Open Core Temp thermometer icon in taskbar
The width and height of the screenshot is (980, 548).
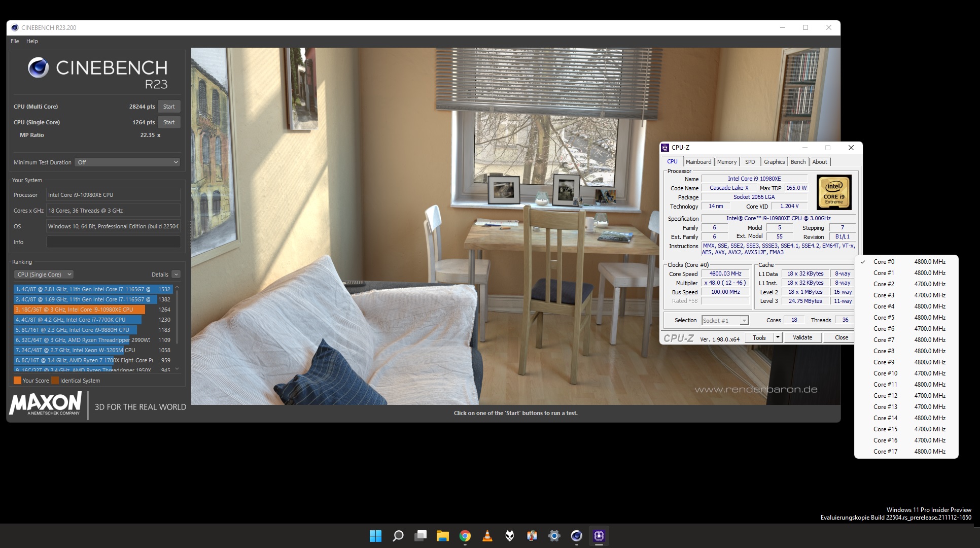(x=532, y=536)
